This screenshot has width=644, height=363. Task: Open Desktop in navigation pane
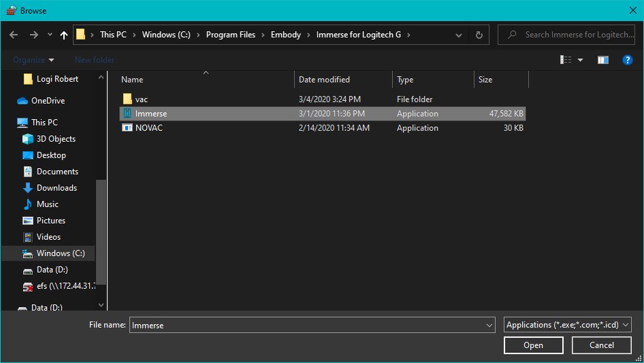tap(51, 155)
